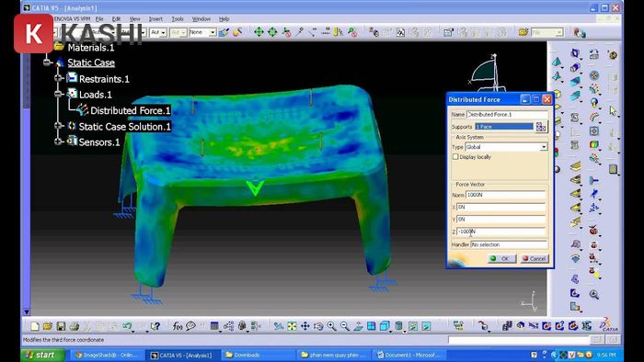Click the Magnifier icon in right toolbar
Viewport: 644px width, 362px height.
(x=594, y=294)
